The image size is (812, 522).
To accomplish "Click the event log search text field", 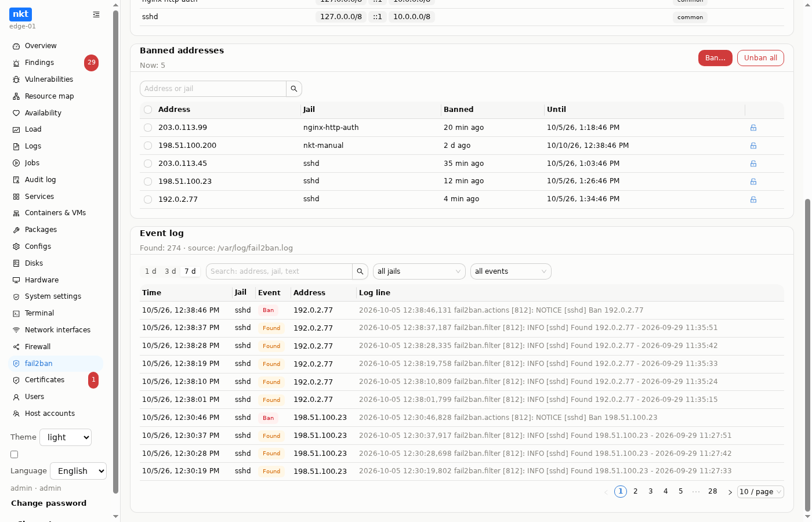I will click(279, 271).
